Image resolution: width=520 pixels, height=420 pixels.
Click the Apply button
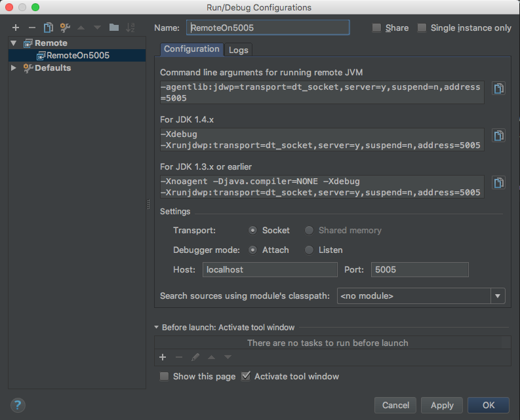tap(441, 405)
